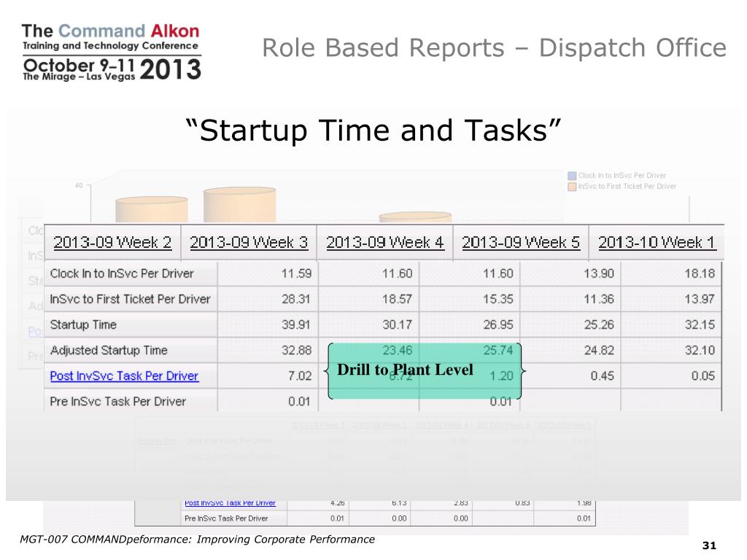The image size is (747, 560).
Task: Click the 24.82 Adjusted Startup Time value
Action: pos(599,351)
